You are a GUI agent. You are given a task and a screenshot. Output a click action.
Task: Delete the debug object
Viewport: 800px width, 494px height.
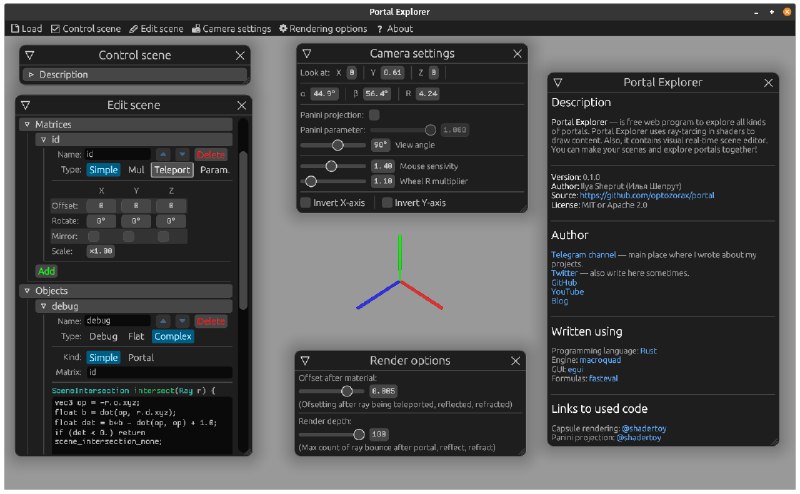pyautogui.click(x=211, y=321)
